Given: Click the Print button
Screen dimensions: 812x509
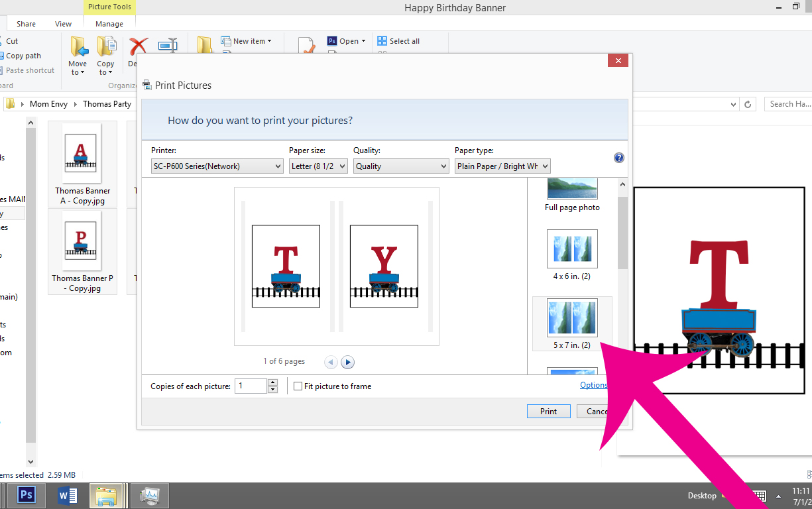Looking at the screenshot, I should 549,412.
